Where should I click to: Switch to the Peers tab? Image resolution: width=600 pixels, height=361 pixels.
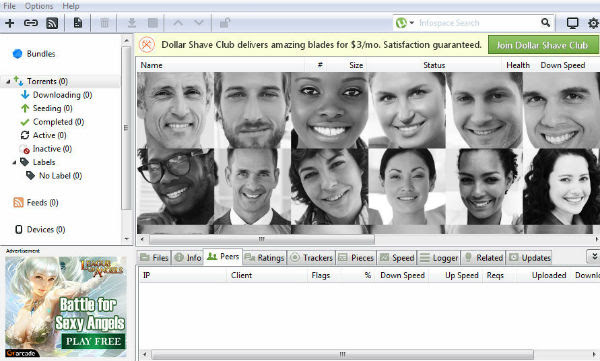(223, 256)
